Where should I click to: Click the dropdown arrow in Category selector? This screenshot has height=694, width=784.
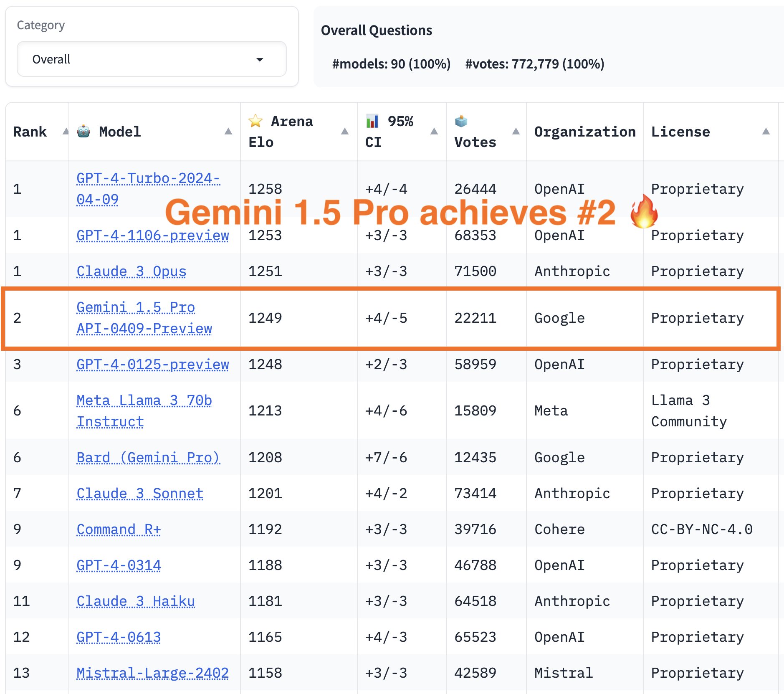click(260, 60)
